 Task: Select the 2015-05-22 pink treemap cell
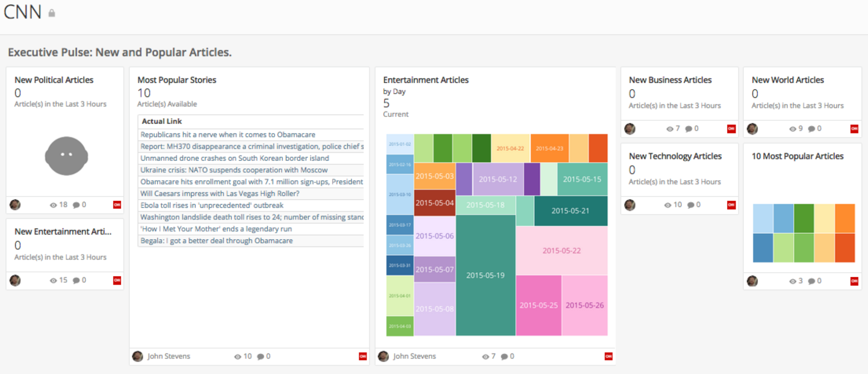click(x=561, y=250)
